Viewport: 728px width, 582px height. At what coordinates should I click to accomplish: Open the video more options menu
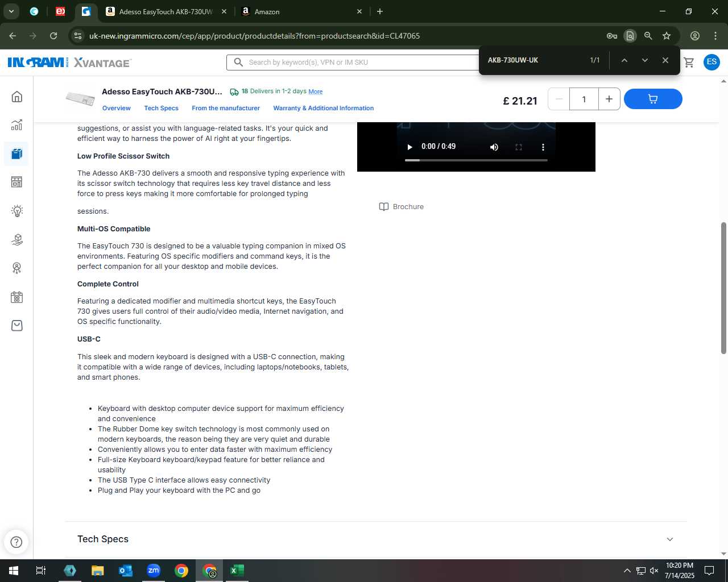click(543, 147)
